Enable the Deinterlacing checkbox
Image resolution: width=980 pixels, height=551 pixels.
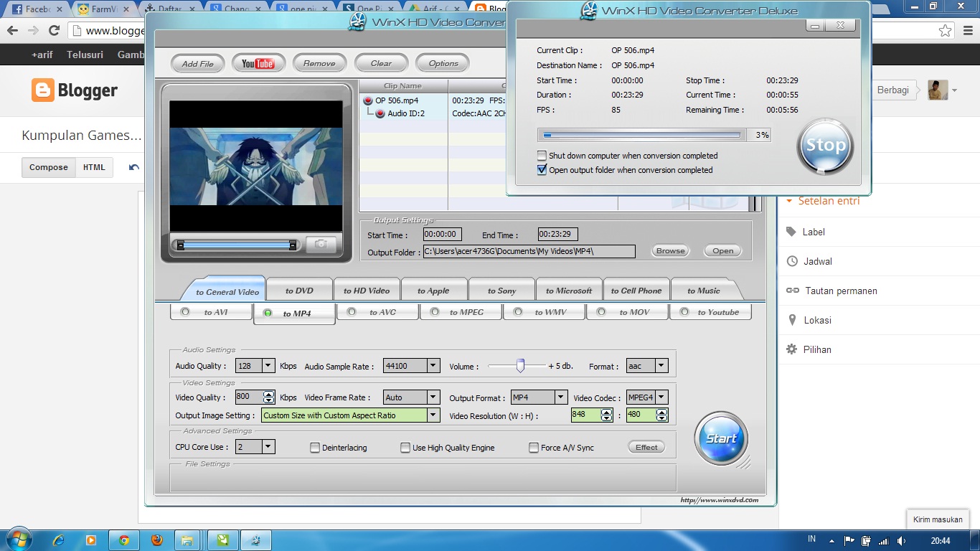click(x=315, y=448)
